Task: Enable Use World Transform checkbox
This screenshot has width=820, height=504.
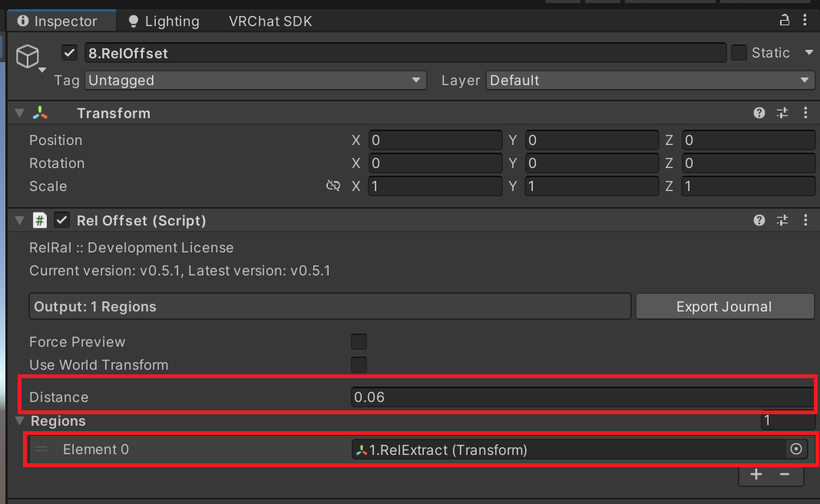Action: point(359,364)
